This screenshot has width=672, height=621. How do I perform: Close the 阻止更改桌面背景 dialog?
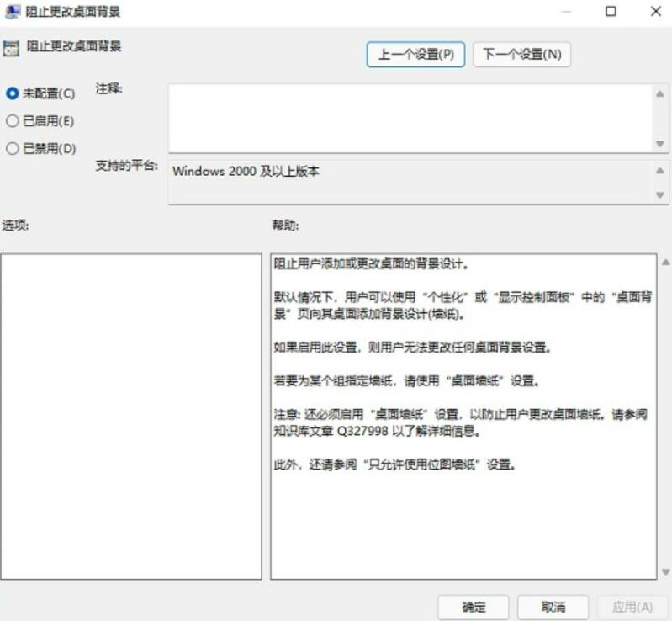[656, 12]
